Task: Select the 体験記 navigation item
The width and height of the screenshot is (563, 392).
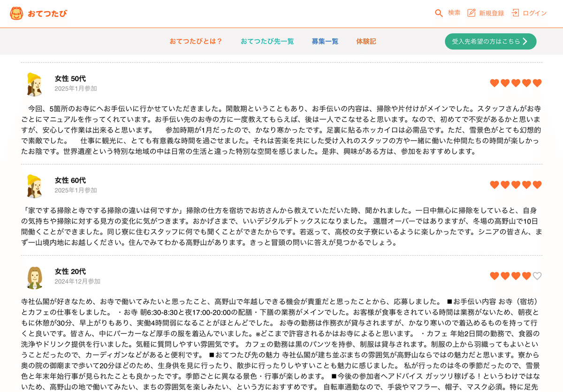Action: point(365,41)
